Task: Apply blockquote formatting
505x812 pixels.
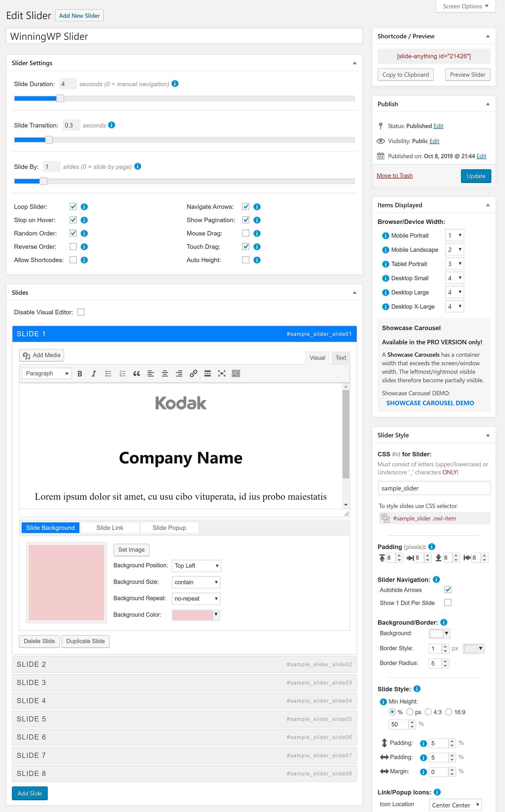Action: tap(137, 374)
